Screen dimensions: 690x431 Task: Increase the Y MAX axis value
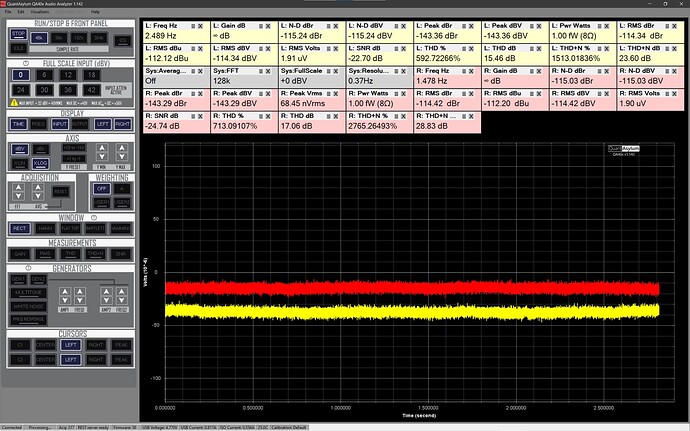tap(122, 148)
